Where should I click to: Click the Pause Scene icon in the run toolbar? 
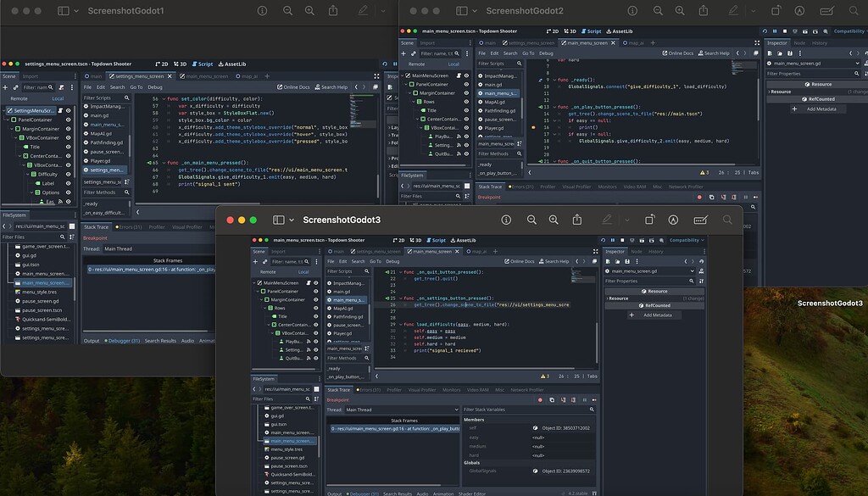coord(613,240)
